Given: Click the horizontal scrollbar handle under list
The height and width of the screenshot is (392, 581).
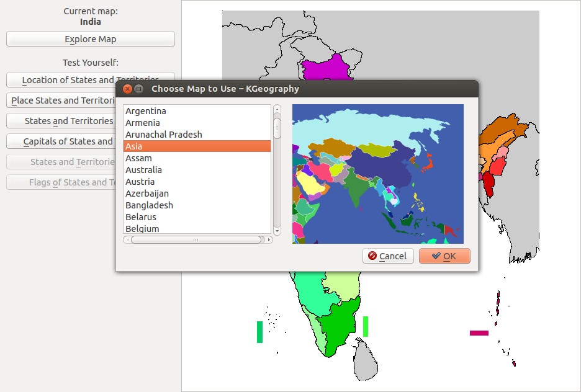Looking at the screenshot, I should click(196, 240).
